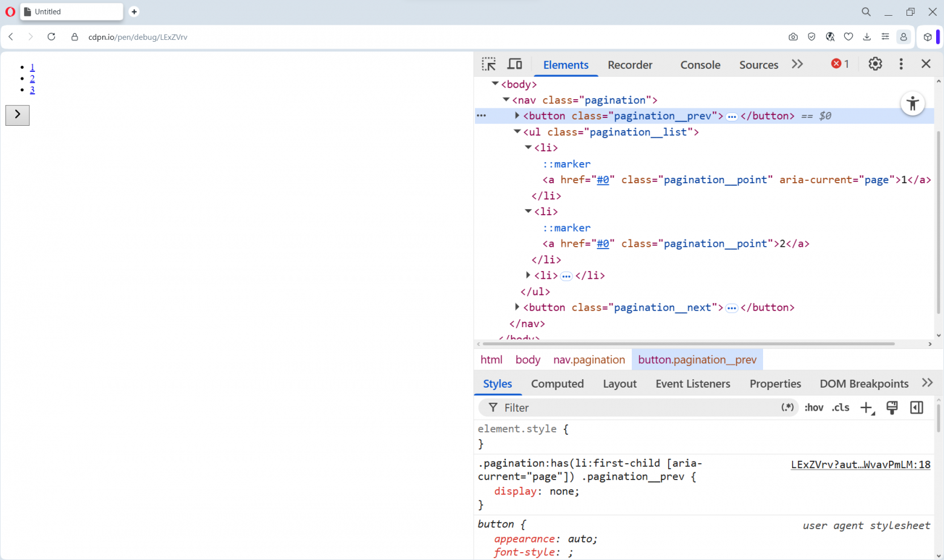
Task: Select nav.pagination in the breadcrumb
Action: (x=589, y=360)
